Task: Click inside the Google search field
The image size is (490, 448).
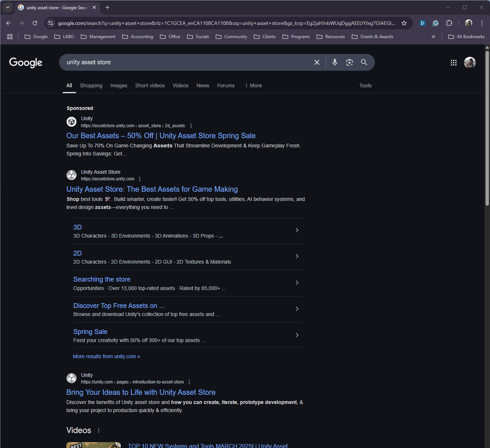Action: click(187, 62)
